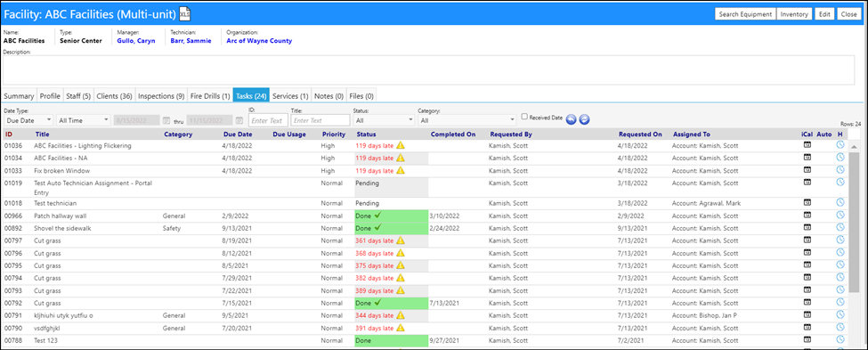Open the Date Type dropdown

pyautogui.click(x=28, y=119)
